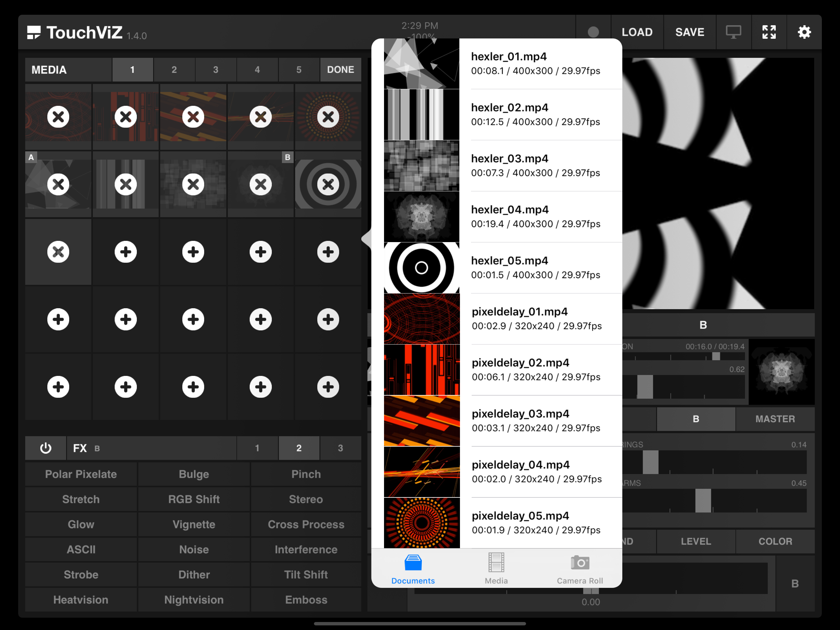Open the settings gear icon

804,32
